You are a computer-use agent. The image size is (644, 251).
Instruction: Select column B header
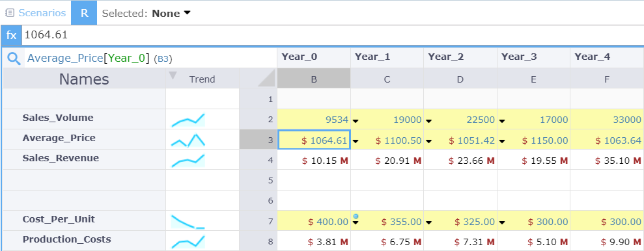point(314,78)
